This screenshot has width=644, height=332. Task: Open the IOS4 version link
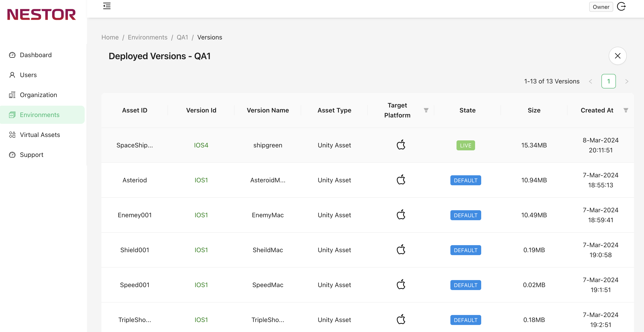point(201,145)
